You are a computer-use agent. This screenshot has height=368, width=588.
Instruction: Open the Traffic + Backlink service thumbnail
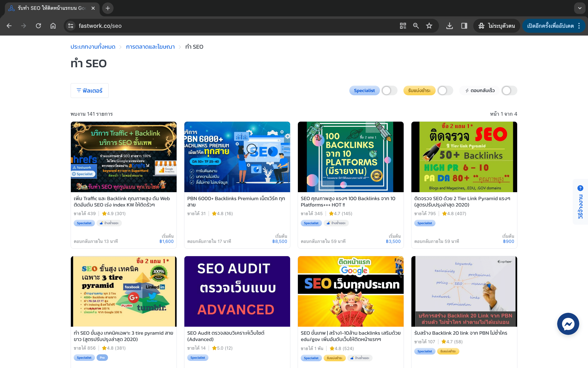click(124, 157)
